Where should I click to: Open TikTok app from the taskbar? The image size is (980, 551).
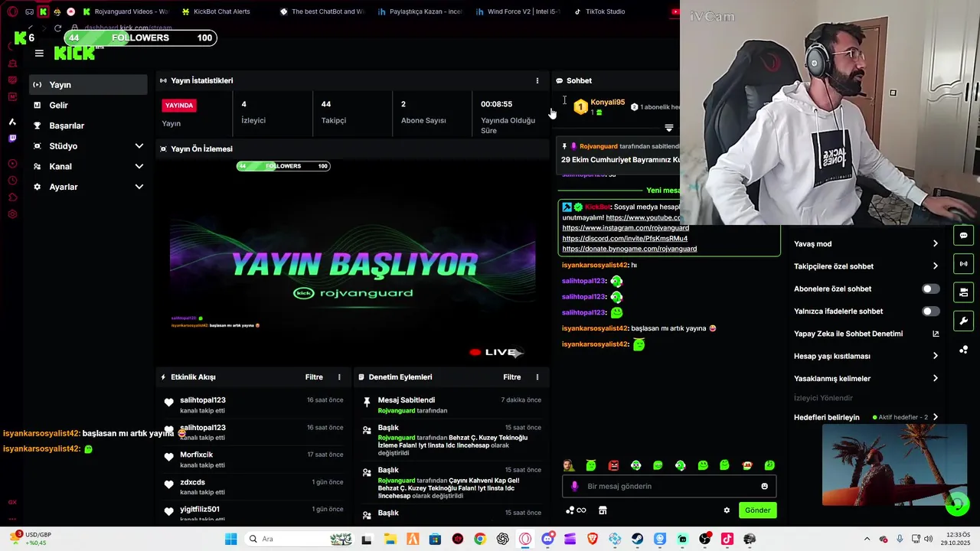point(727,539)
